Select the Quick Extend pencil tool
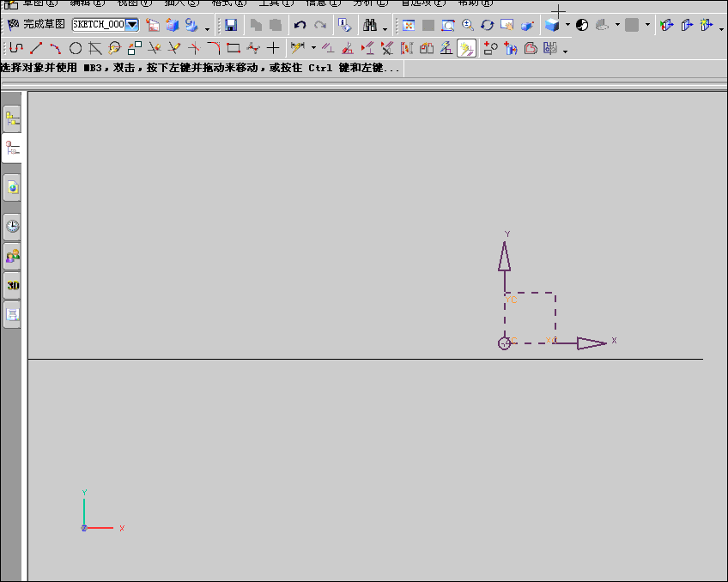This screenshot has width=728, height=582. point(174,48)
